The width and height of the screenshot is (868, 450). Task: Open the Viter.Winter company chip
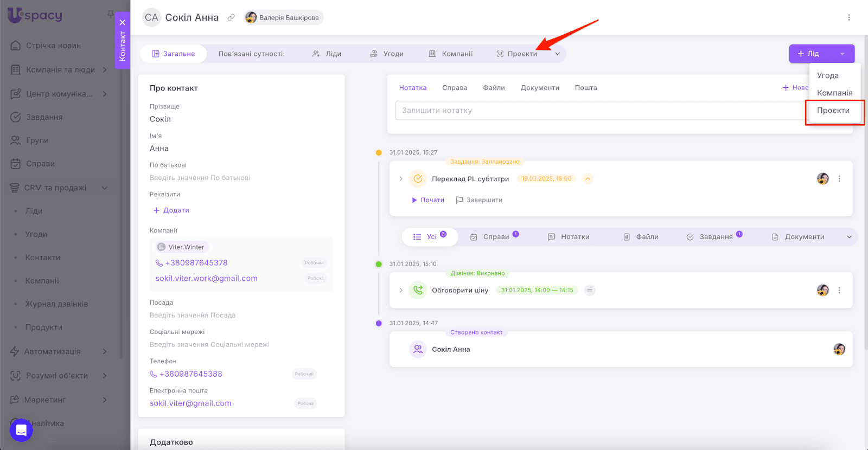click(181, 247)
